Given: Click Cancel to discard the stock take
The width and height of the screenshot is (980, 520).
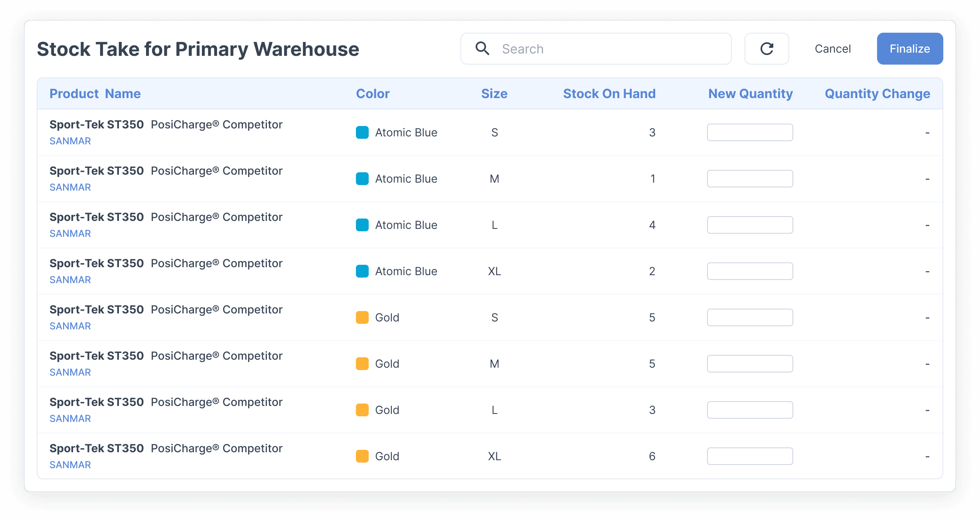Looking at the screenshot, I should 832,48.
